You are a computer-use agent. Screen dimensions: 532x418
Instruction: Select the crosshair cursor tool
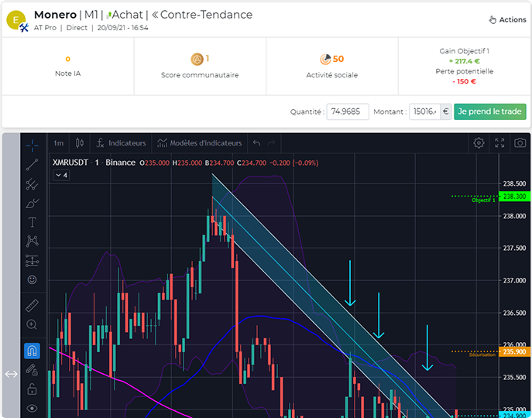pyautogui.click(x=33, y=146)
